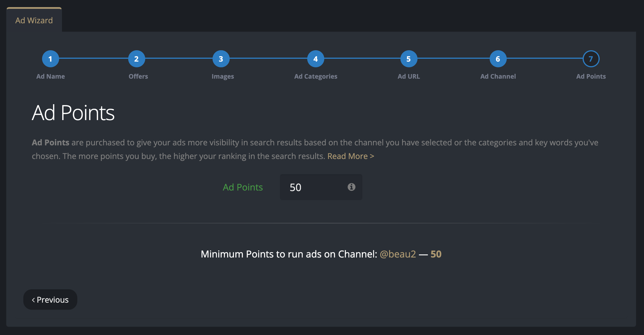The width and height of the screenshot is (644, 335).
Task: Go to step 2 circle
Action: pyautogui.click(x=137, y=59)
